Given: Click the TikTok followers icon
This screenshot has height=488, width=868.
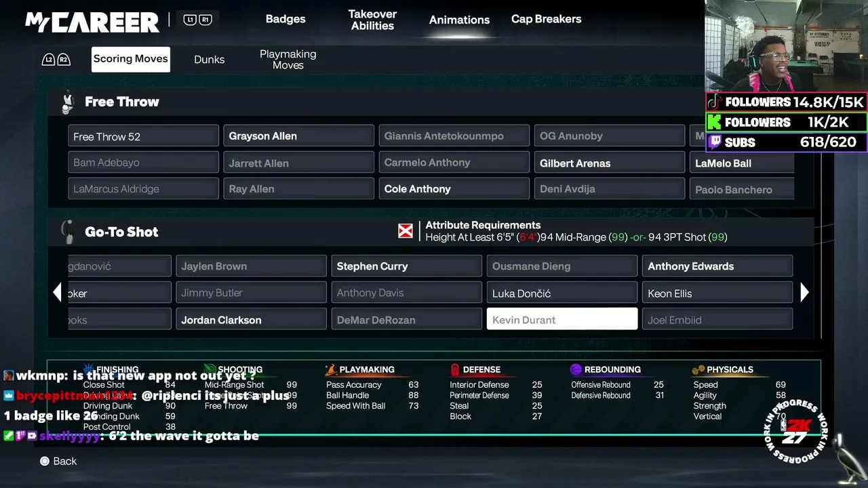Looking at the screenshot, I should (713, 102).
